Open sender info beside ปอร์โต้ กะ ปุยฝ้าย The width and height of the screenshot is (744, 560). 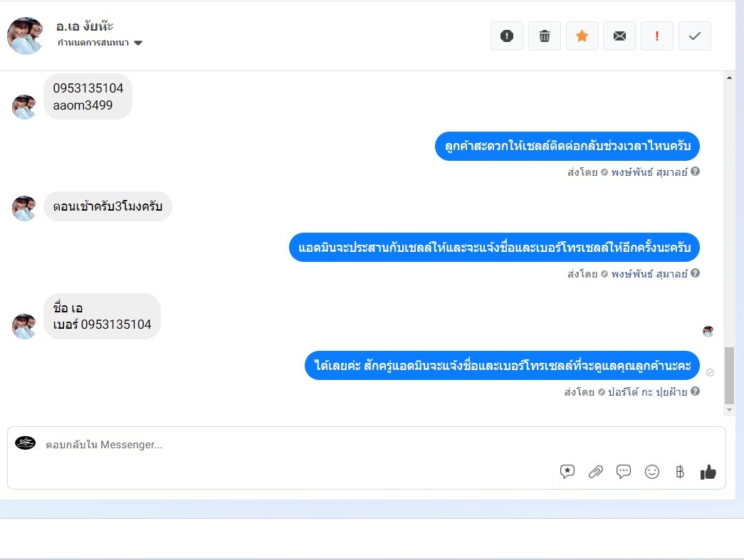pos(695,391)
